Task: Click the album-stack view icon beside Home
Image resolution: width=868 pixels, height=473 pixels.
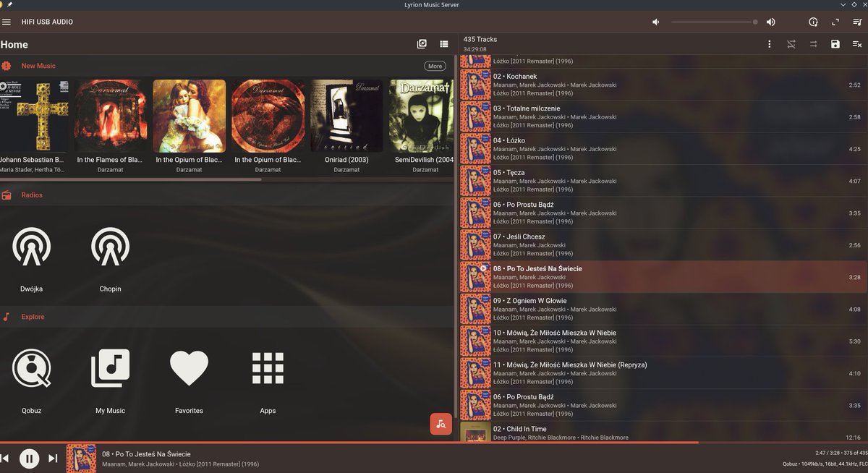Action: [x=422, y=44]
